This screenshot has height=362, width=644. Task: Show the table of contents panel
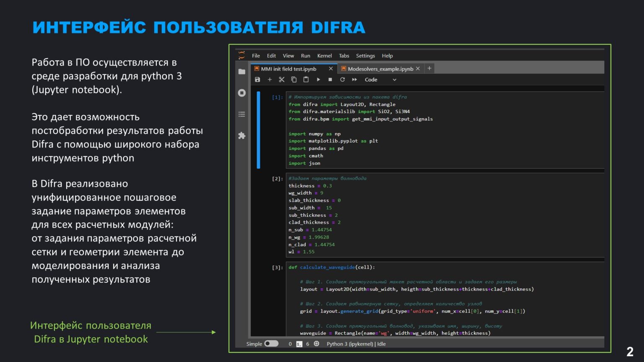pyautogui.click(x=242, y=114)
